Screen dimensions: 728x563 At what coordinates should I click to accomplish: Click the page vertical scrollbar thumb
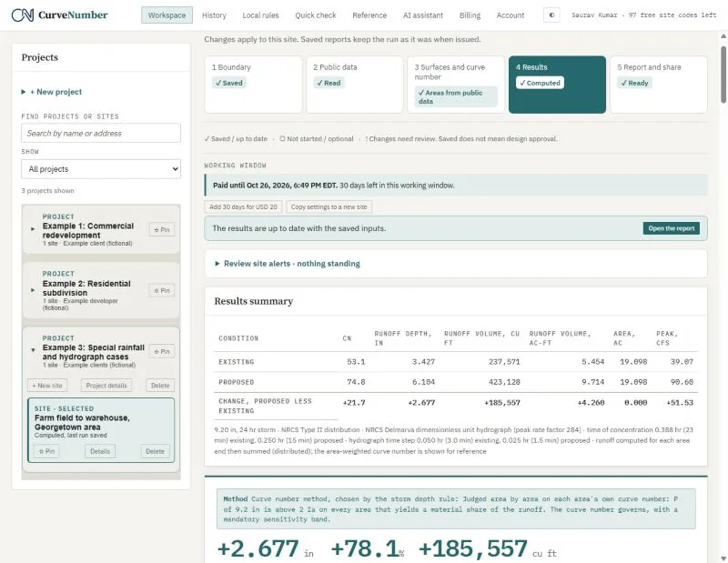click(x=723, y=75)
